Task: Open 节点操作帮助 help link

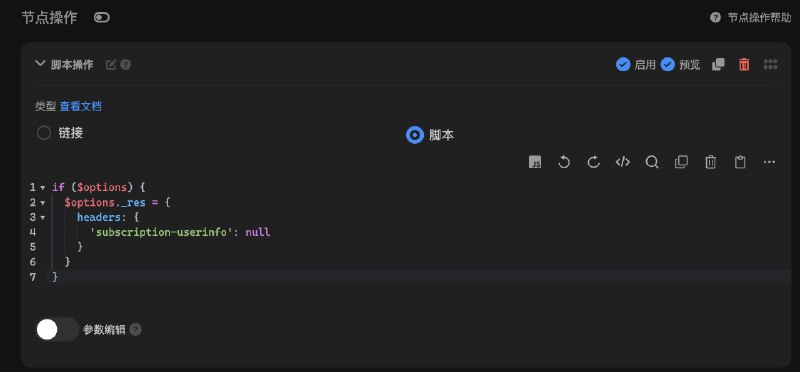Action: click(x=759, y=18)
